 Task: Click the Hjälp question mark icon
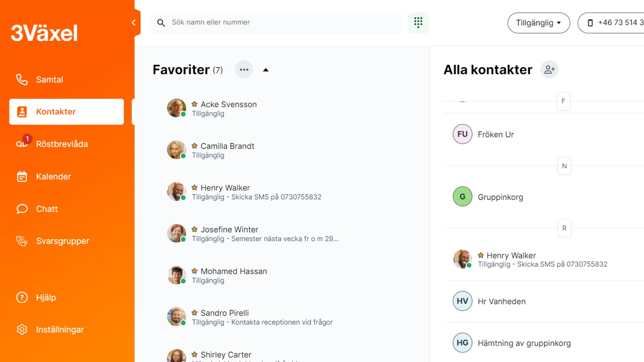[22, 297]
